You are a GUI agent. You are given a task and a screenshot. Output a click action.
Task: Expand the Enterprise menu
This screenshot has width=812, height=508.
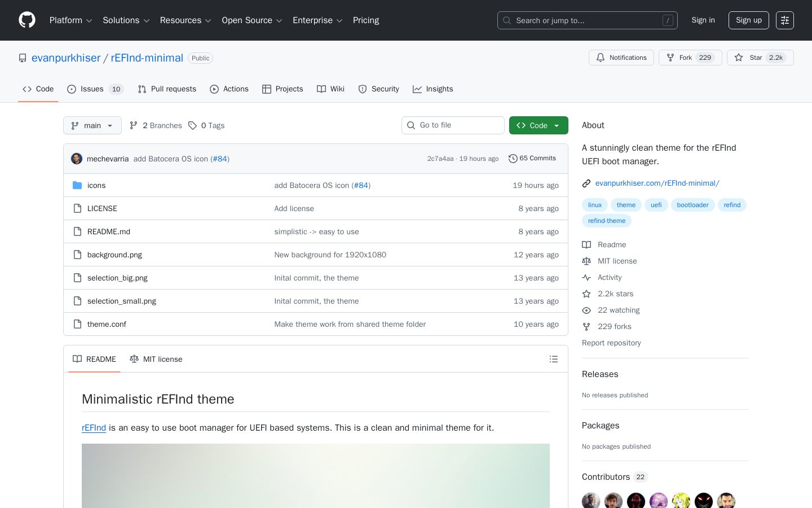coord(317,20)
